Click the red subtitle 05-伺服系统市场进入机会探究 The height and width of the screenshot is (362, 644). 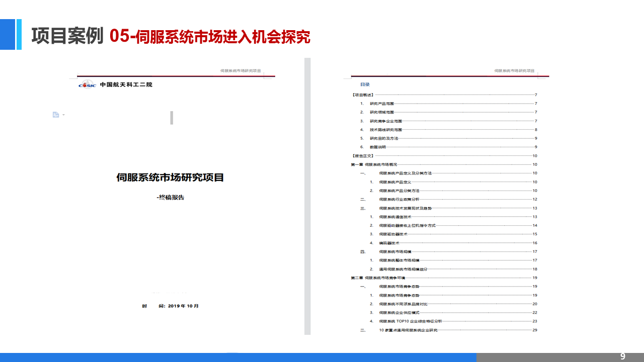coord(210,36)
